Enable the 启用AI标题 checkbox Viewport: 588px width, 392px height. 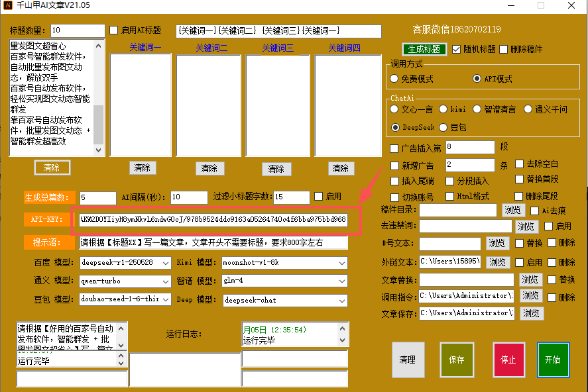tap(114, 30)
